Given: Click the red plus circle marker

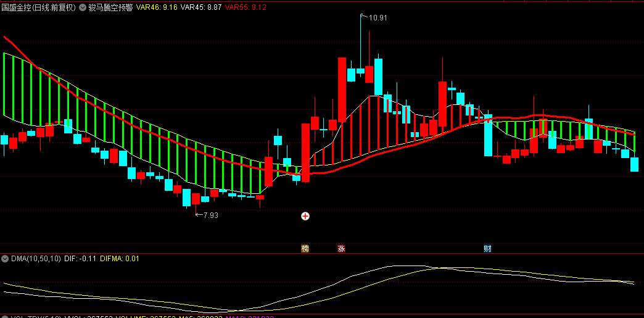Looking at the screenshot, I should click(x=305, y=216).
